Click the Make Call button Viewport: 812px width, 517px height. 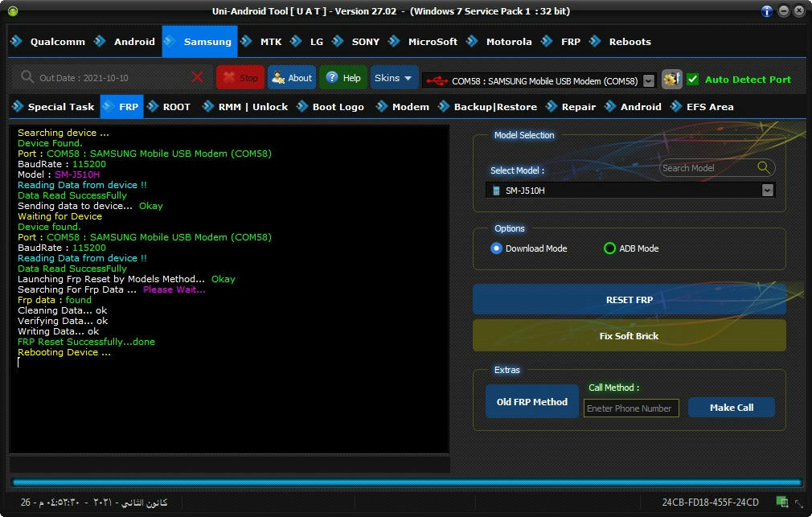click(x=732, y=407)
